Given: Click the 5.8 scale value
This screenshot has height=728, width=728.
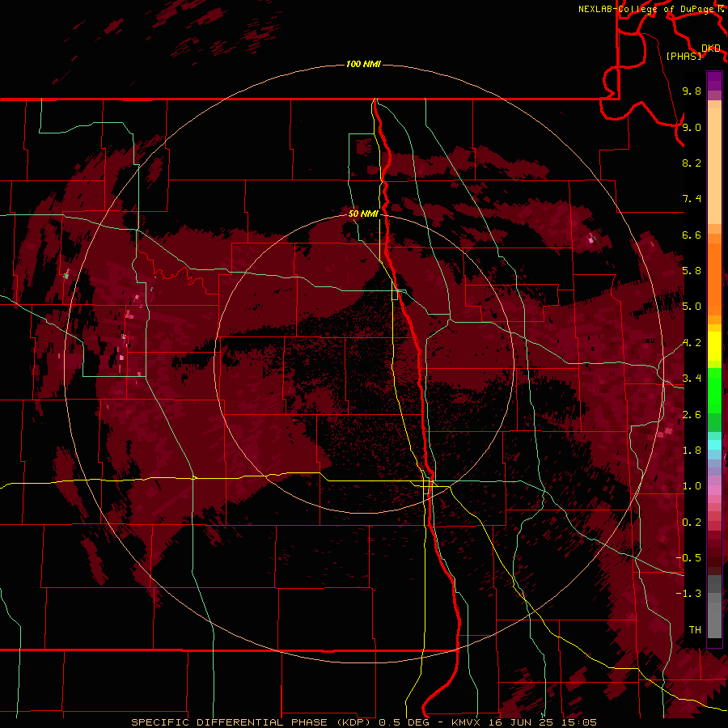Looking at the screenshot, I should [x=692, y=271].
